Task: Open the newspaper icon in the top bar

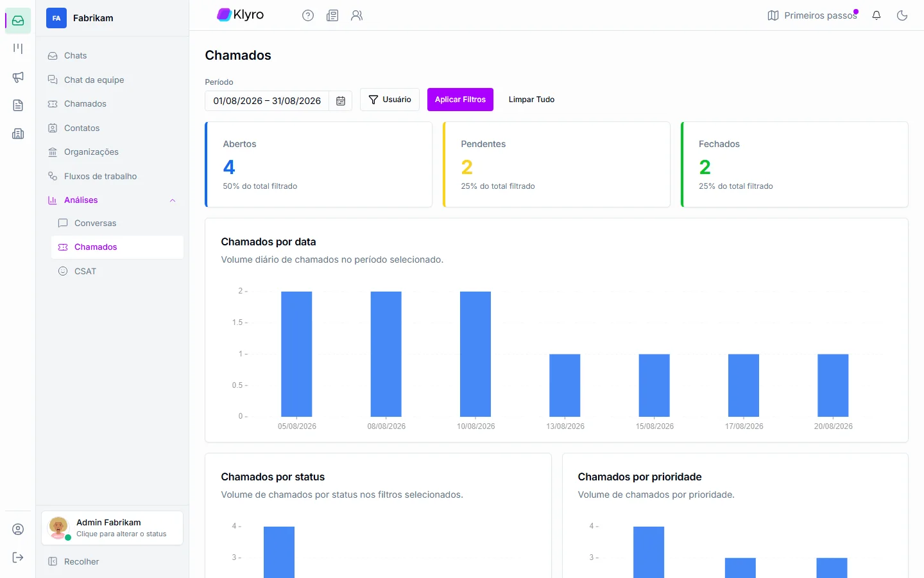Action: [x=332, y=15]
